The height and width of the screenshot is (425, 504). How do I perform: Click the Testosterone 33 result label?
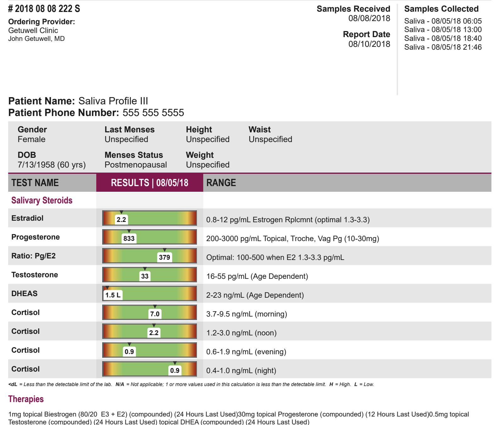point(145,276)
